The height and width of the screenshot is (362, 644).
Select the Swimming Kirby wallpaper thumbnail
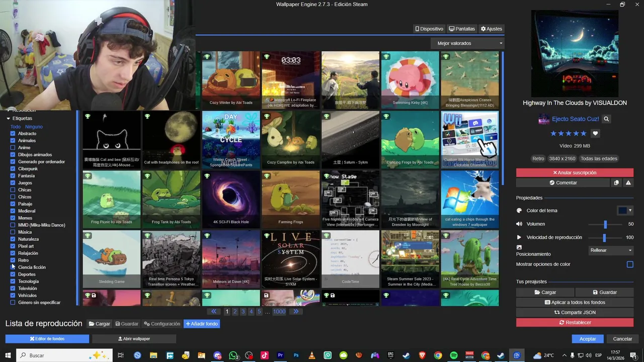pyautogui.click(x=410, y=80)
